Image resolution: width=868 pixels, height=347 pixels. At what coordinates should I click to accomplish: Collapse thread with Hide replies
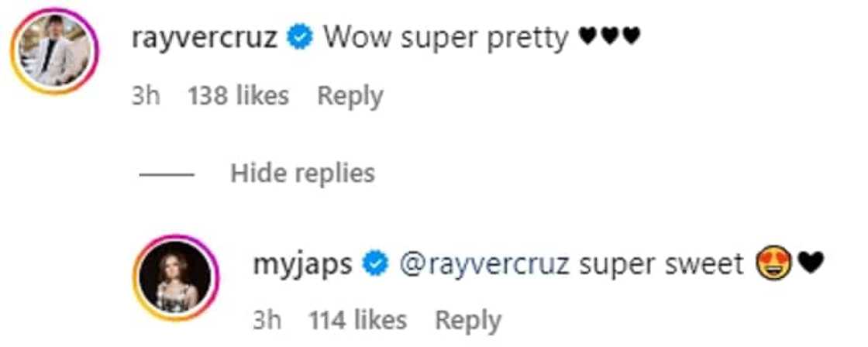pyautogui.click(x=302, y=173)
